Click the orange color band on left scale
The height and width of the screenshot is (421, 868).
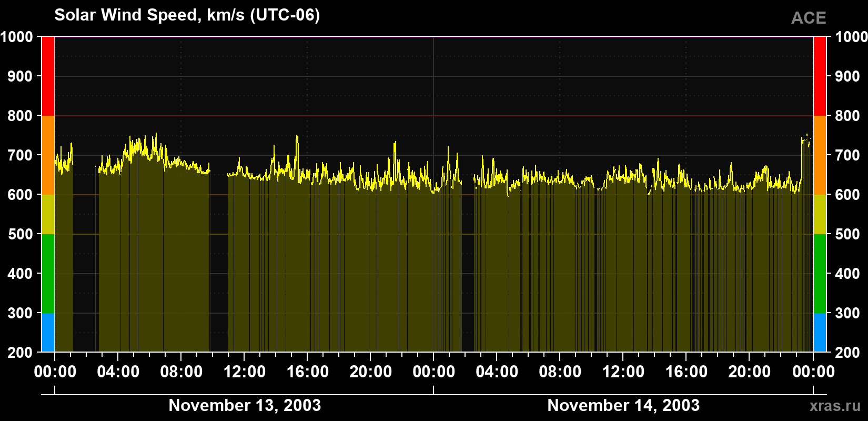coord(48,155)
